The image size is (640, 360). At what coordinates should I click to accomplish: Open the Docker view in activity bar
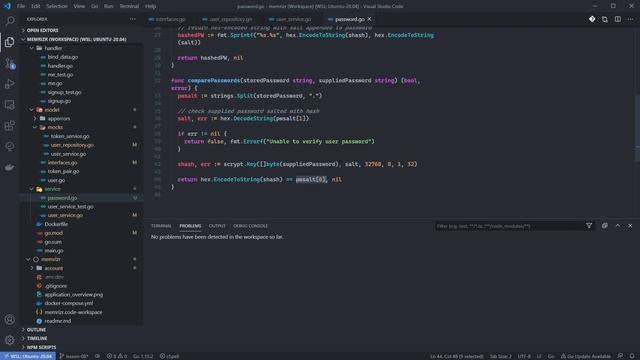point(10,167)
